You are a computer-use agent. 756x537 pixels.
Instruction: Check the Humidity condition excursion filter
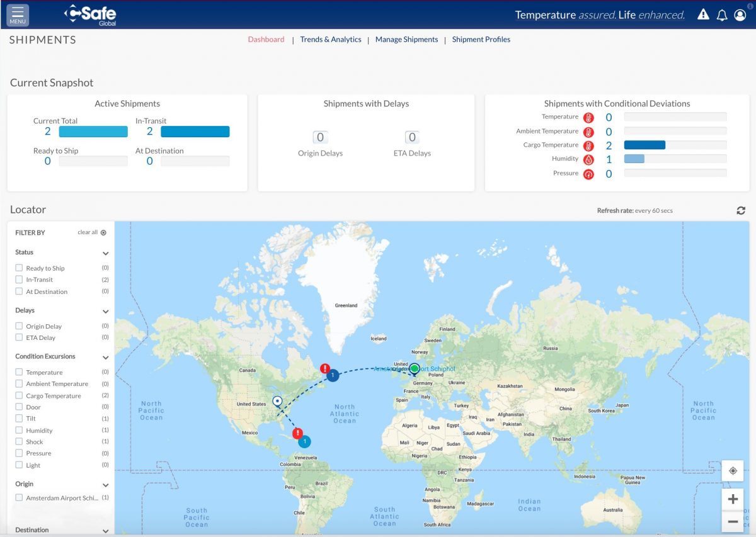pos(19,430)
